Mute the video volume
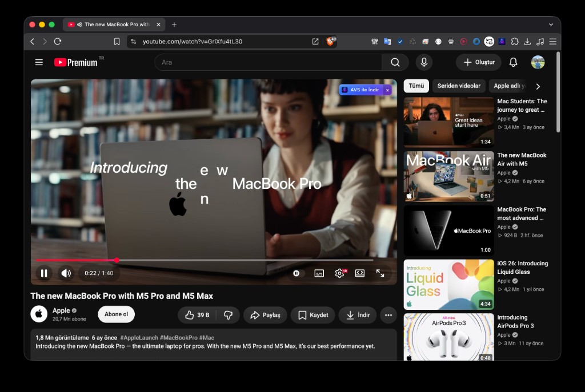Viewport: 585px width, 392px height. (66, 273)
